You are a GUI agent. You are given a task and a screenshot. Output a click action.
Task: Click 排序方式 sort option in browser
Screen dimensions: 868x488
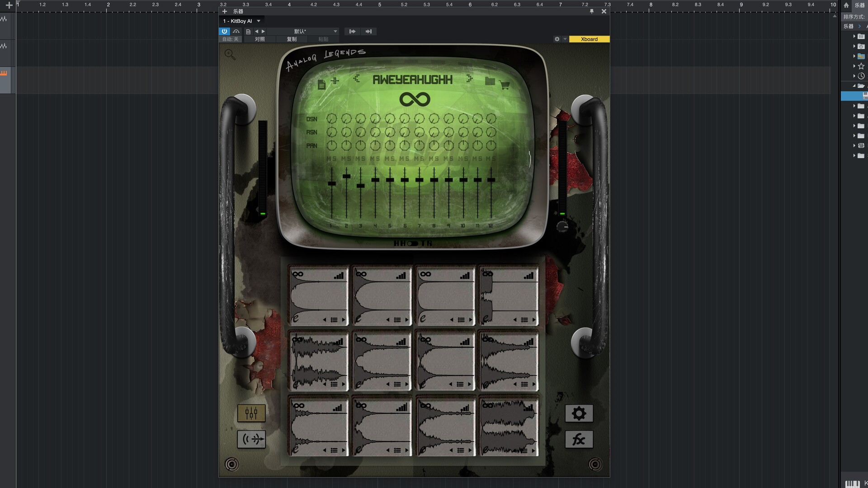click(x=854, y=17)
